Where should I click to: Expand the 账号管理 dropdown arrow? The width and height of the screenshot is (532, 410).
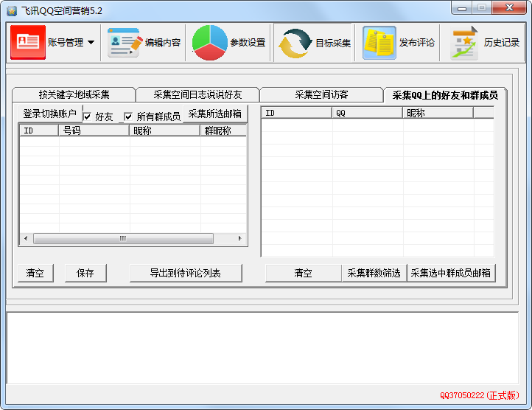point(91,43)
